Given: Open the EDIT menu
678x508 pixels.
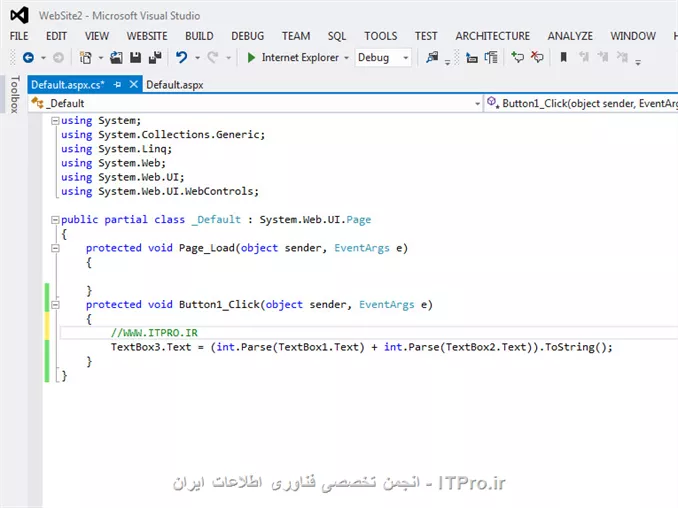Looking at the screenshot, I should click(56, 36).
